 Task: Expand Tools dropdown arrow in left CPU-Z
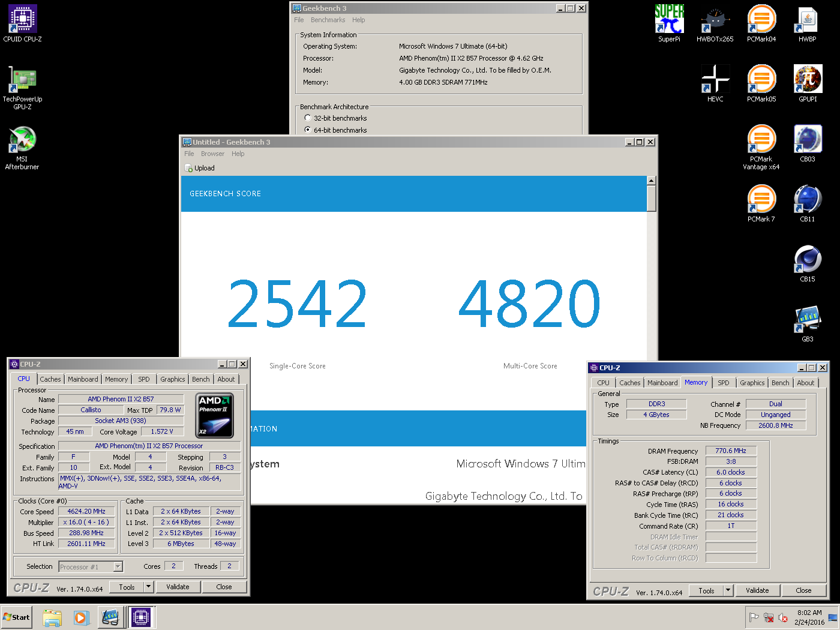click(149, 587)
